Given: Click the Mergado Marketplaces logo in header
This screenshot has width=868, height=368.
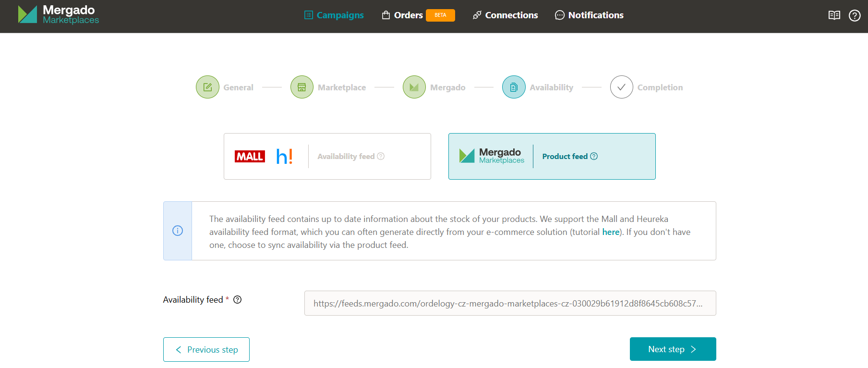Looking at the screenshot, I should pyautogui.click(x=58, y=15).
